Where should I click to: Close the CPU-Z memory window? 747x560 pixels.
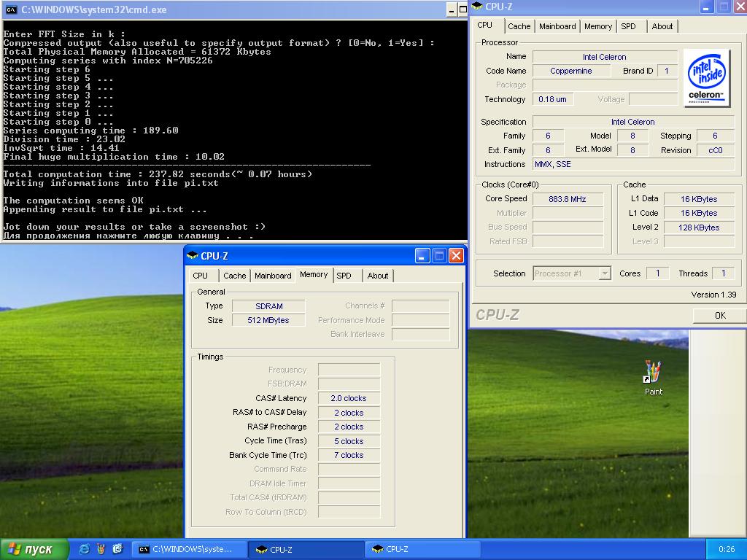[456, 256]
